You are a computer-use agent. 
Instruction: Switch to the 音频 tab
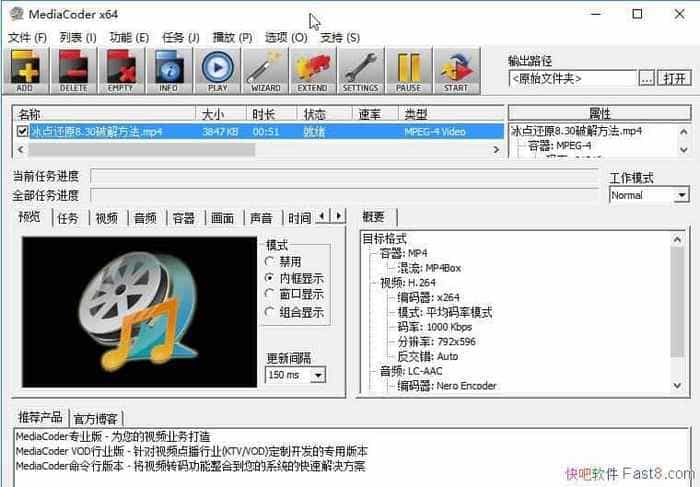[145, 218]
